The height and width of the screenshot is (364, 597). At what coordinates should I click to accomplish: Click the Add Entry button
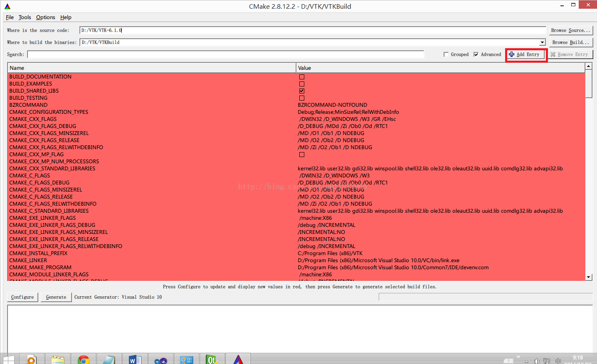pos(526,54)
